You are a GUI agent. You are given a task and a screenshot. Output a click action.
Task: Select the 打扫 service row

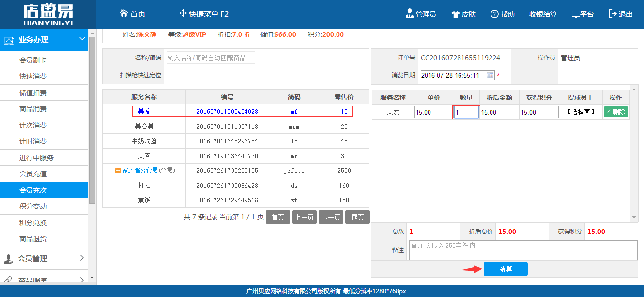[236, 186]
